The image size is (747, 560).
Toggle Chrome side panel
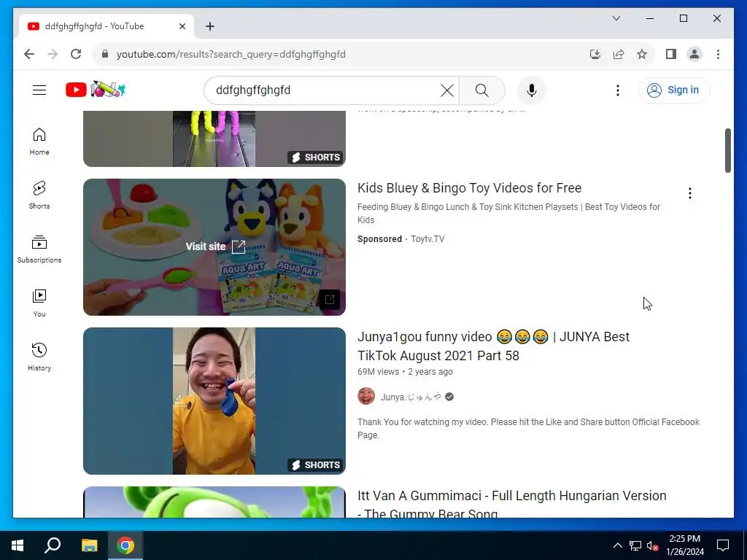(x=671, y=54)
